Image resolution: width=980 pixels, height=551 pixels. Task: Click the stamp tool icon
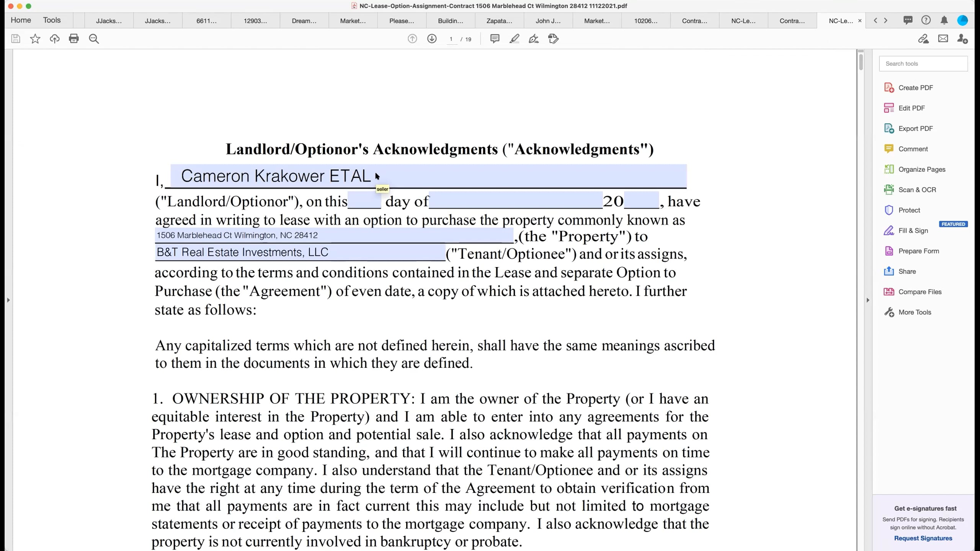(554, 39)
